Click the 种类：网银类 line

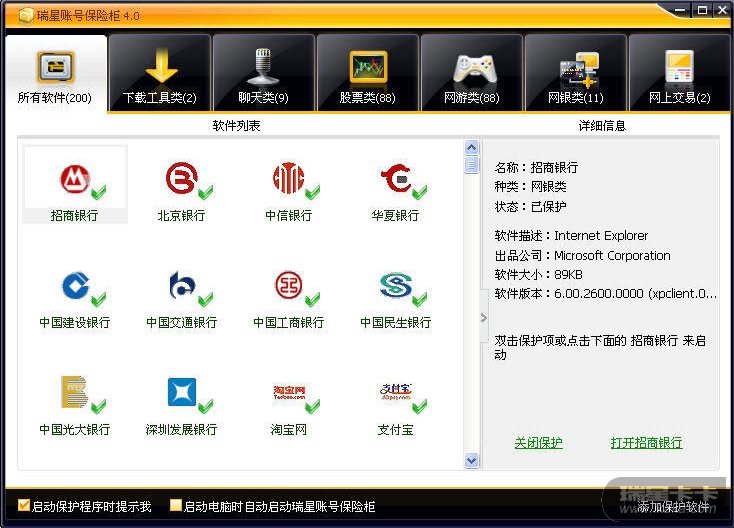pyautogui.click(x=530, y=187)
